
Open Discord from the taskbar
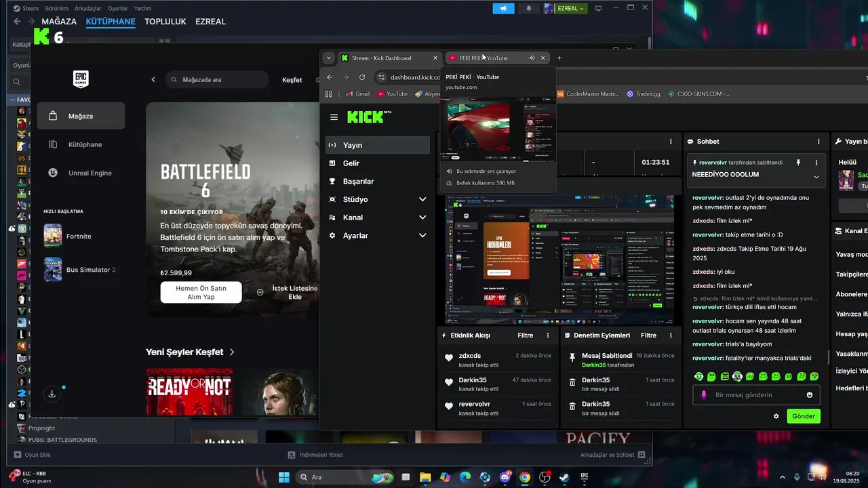[505, 477]
